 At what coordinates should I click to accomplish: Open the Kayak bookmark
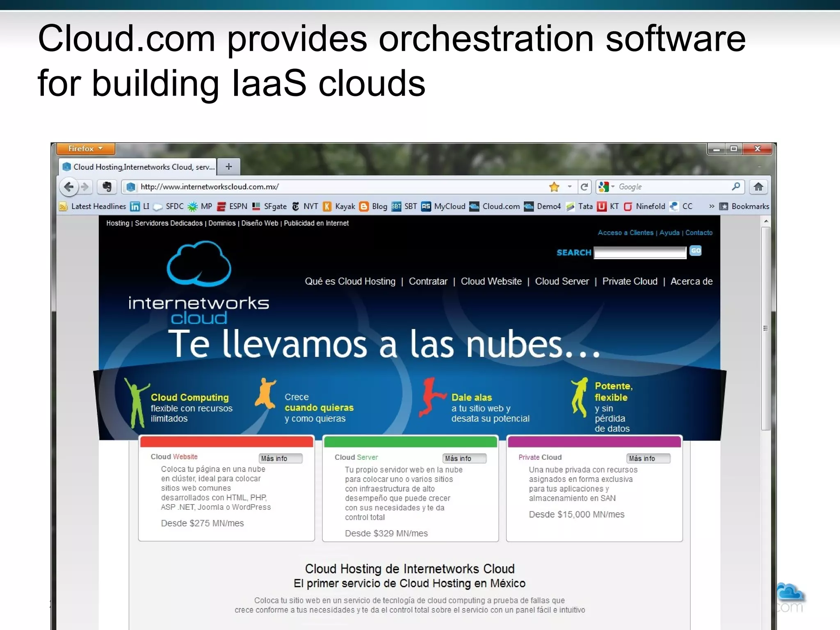339,206
